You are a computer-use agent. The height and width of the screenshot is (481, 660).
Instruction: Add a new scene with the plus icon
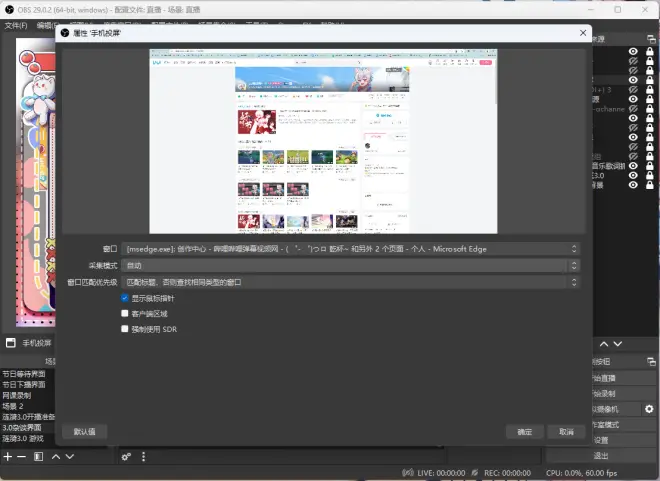click(8, 457)
